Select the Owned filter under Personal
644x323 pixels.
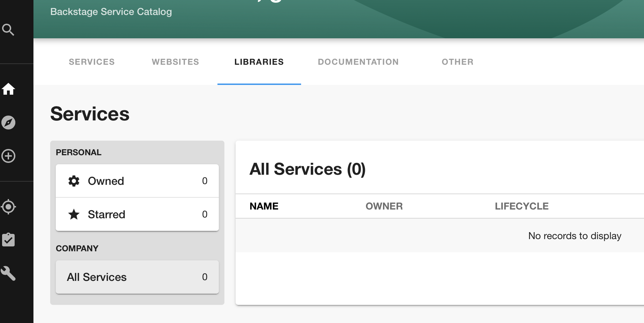click(x=137, y=181)
